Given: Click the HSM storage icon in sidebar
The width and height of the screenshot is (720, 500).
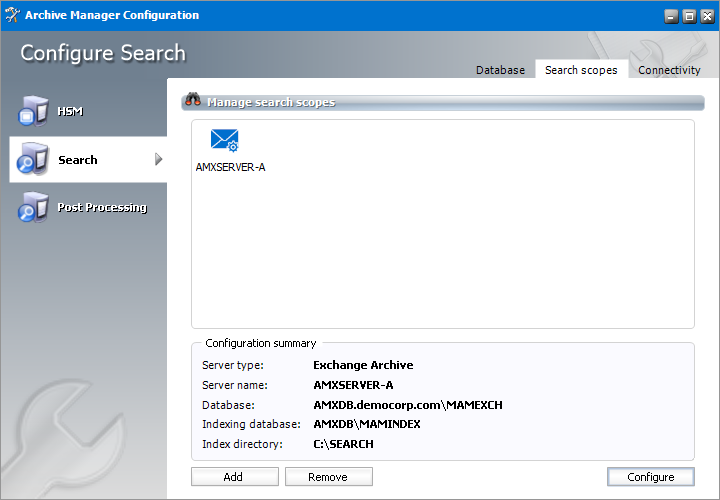Looking at the screenshot, I should tap(33, 111).
